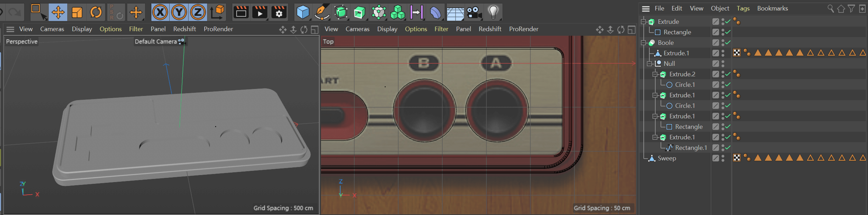Viewport: 868px width, 215px height.
Task: Select the Live Selection tool
Action: coord(39,12)
